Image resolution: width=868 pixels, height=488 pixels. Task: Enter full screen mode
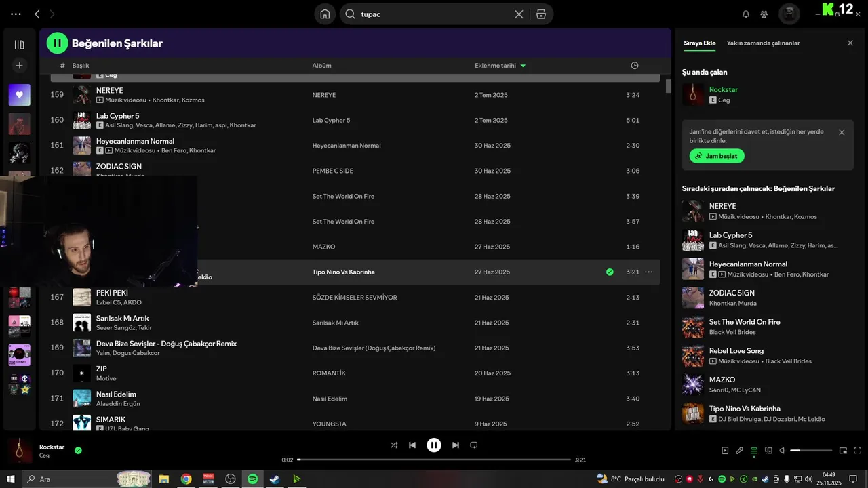858,450
